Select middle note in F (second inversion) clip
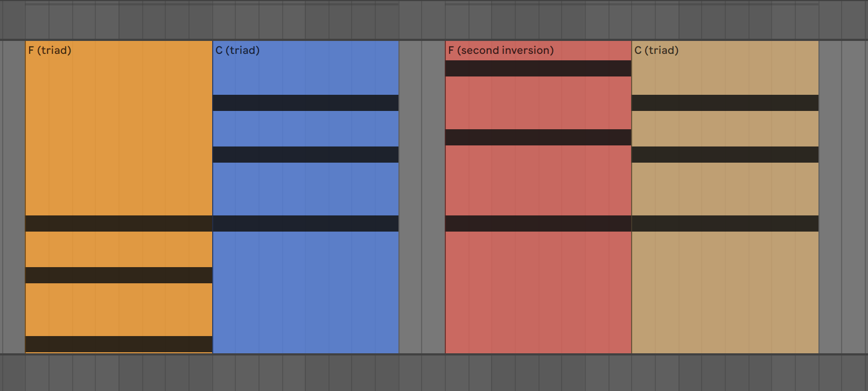The image size is (868, 391). coord(538,137)
